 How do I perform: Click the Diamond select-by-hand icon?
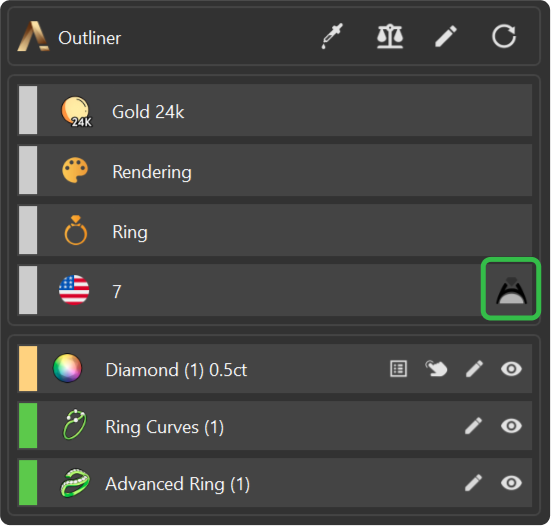click(x=436, y=369)
